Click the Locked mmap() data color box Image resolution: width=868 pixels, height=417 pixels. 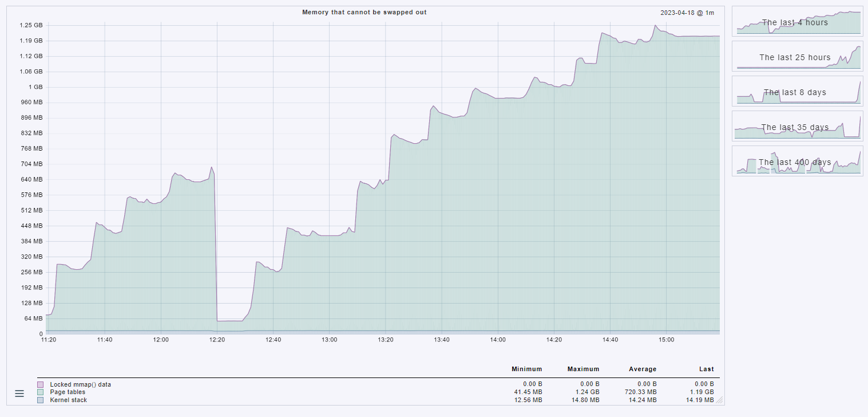[40, 385]
